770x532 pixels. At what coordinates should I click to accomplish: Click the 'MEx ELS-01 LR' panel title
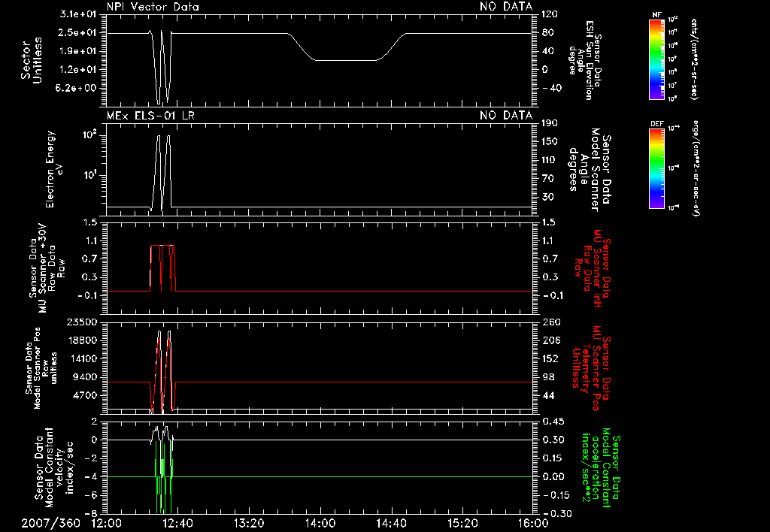click(150, 115)
